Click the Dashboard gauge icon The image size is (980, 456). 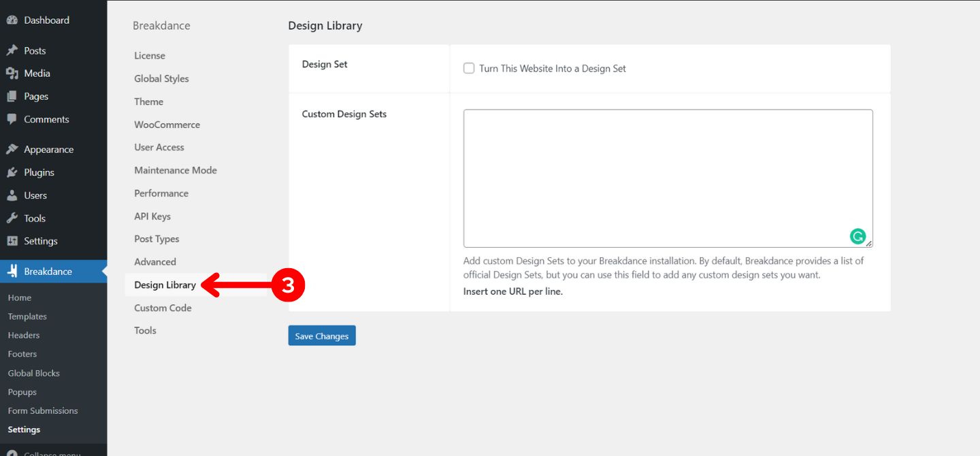12,20
